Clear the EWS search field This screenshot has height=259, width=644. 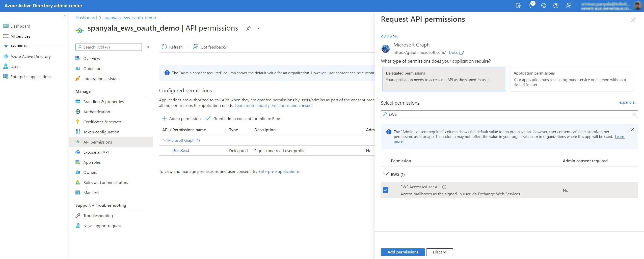pos(634,114)
